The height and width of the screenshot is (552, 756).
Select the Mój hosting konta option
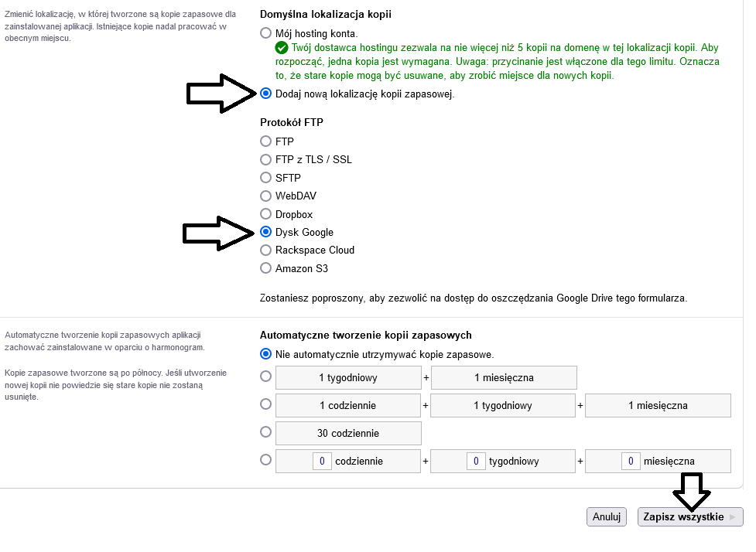tap(266, 33)
